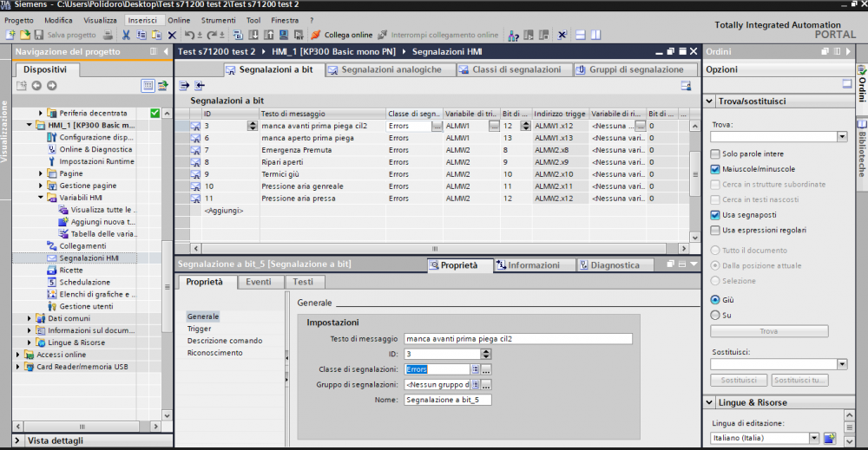Select the Su radio button
868x450 pixels.
715,315
